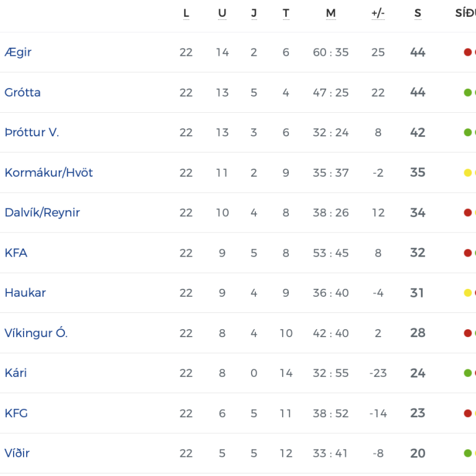Select the Kormákur/Hvöt team link
Image resolution: width=476 pixels, height=476 pixels.
pyautogui.click(x=48, y=173)
